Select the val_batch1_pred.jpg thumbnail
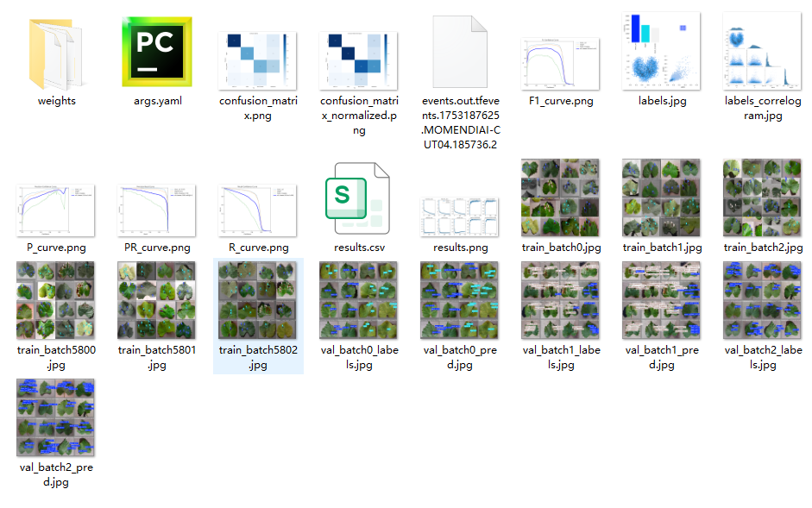The width and height of the screenshot is (812, 508). click(x=661, y=300)
